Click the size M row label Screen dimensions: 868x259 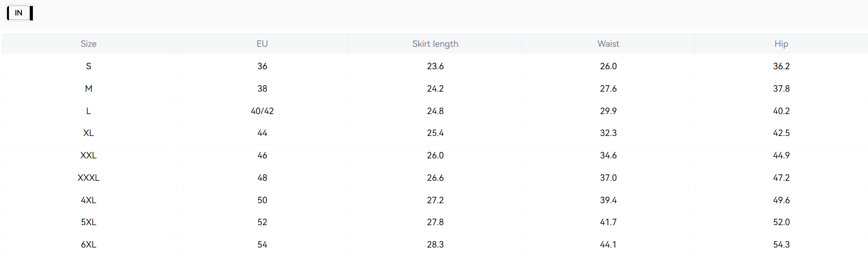point(89,89)
